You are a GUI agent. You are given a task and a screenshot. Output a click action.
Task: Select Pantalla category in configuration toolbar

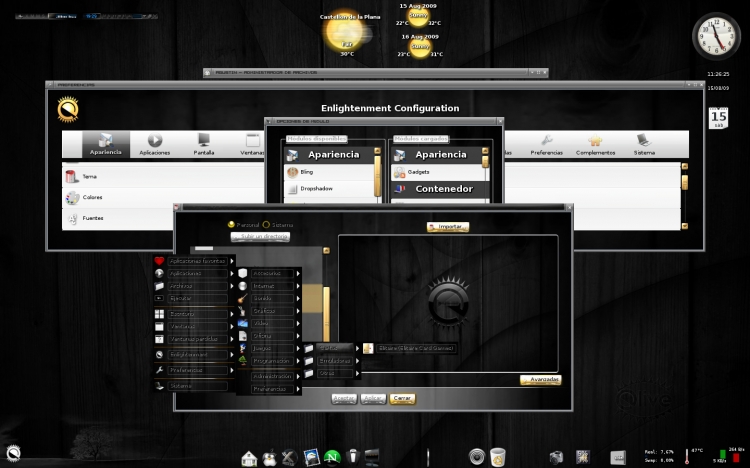click(204, 144)
